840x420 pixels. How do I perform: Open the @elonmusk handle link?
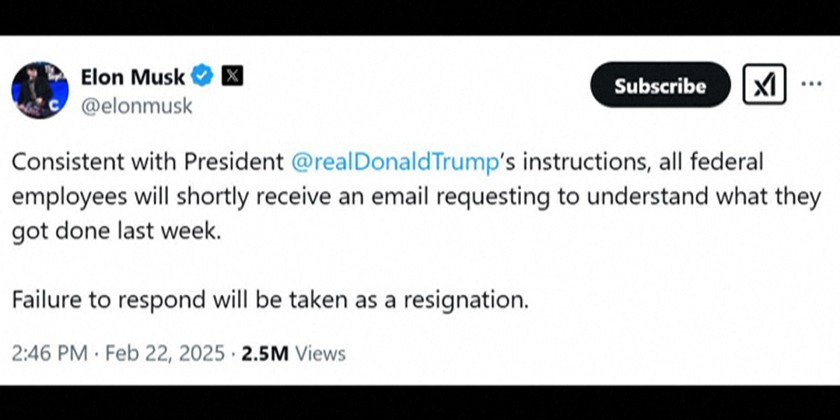[136, 104]
